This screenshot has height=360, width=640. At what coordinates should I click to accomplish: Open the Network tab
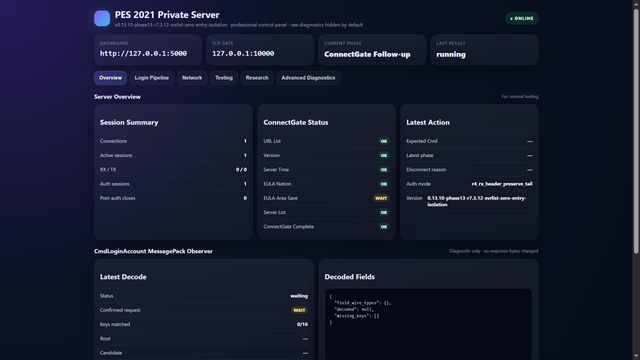[x=192, y=78]
